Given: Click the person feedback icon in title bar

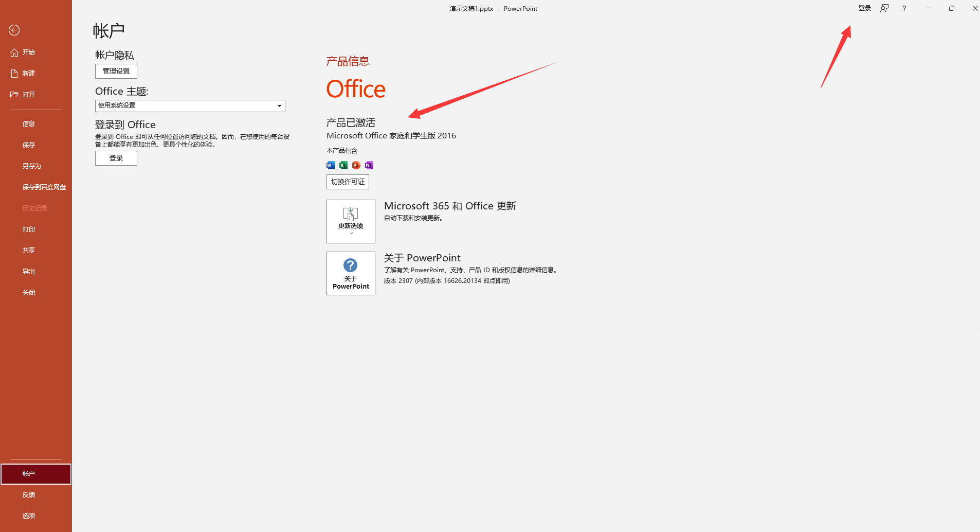Looking at the screenshot, I should pos(884,8).
